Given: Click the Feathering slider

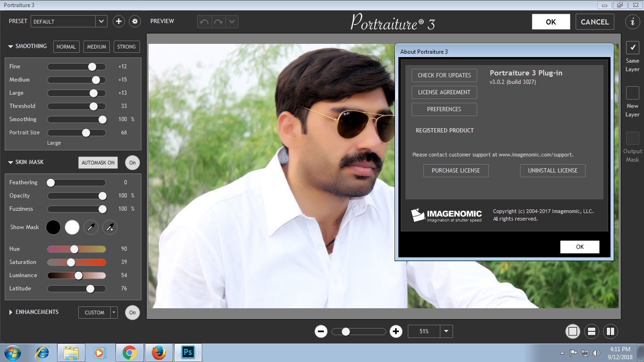Looking at the screenshot, I should pyautogui.click(x=76, y=182).
